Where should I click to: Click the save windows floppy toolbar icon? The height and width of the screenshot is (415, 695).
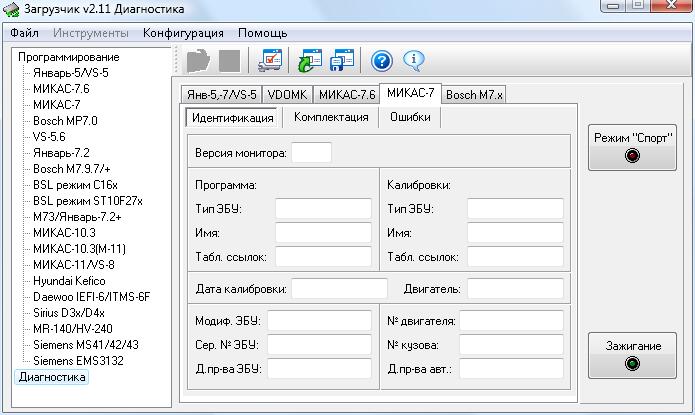tap(342, 60)
